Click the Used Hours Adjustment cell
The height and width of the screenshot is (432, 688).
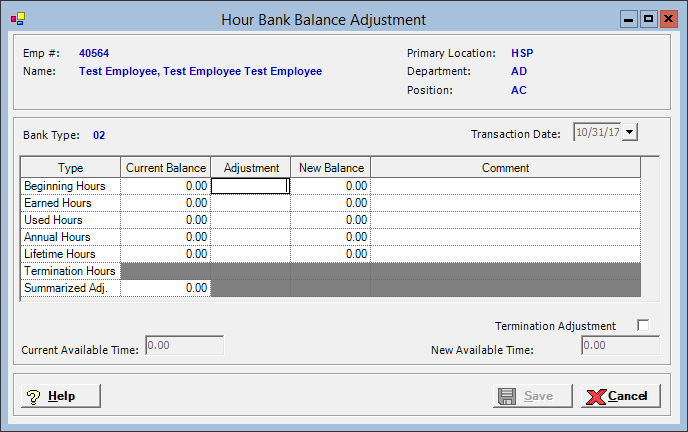point(251,220)
